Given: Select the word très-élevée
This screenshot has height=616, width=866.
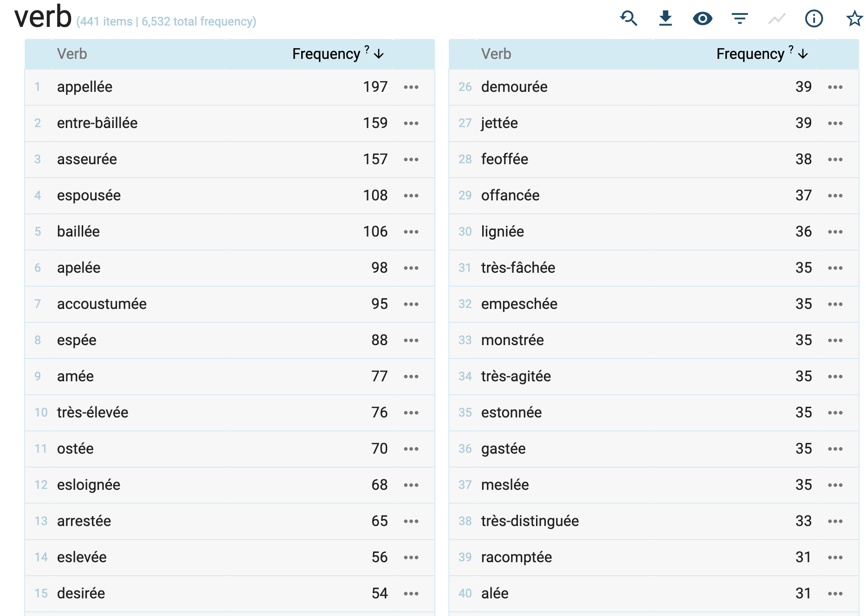Looking at the screenshot, I should click(93, 413).
